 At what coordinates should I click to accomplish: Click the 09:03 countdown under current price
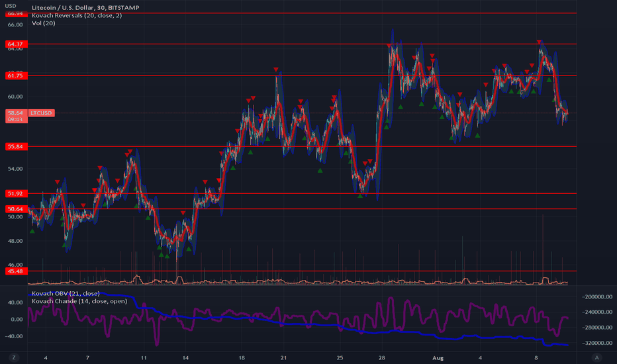pyautogui.click(x=15, y=119)
